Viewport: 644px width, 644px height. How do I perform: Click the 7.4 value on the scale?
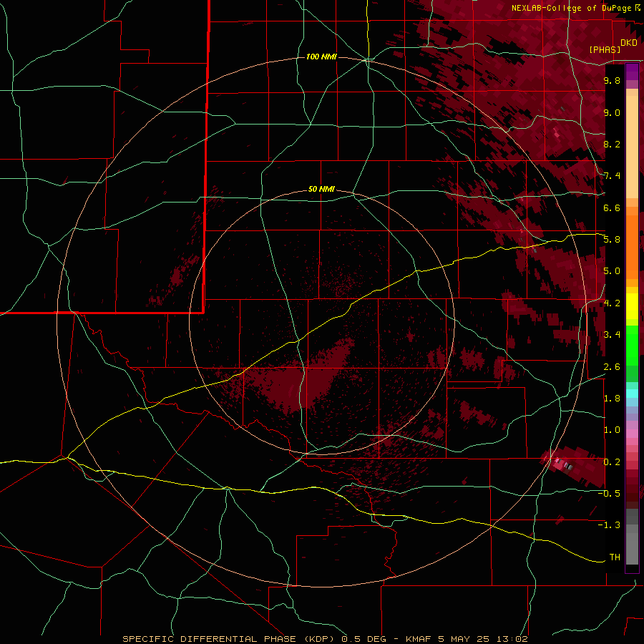612,176
